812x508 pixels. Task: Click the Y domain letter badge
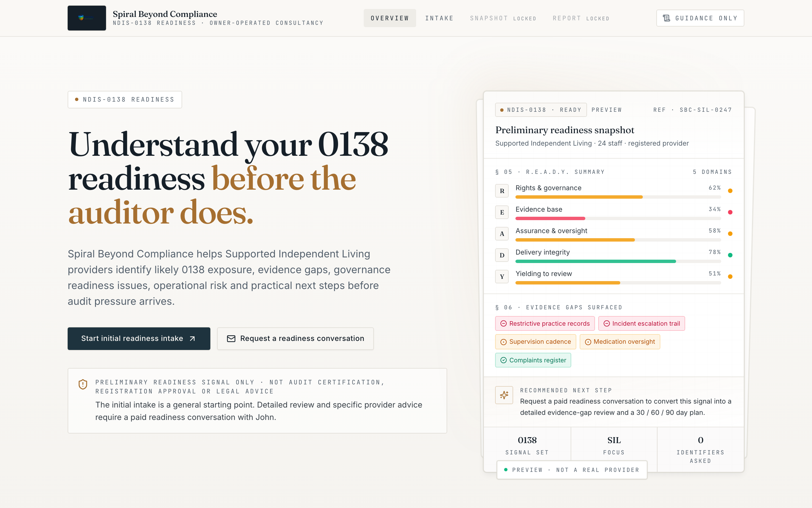click(502, 277)
